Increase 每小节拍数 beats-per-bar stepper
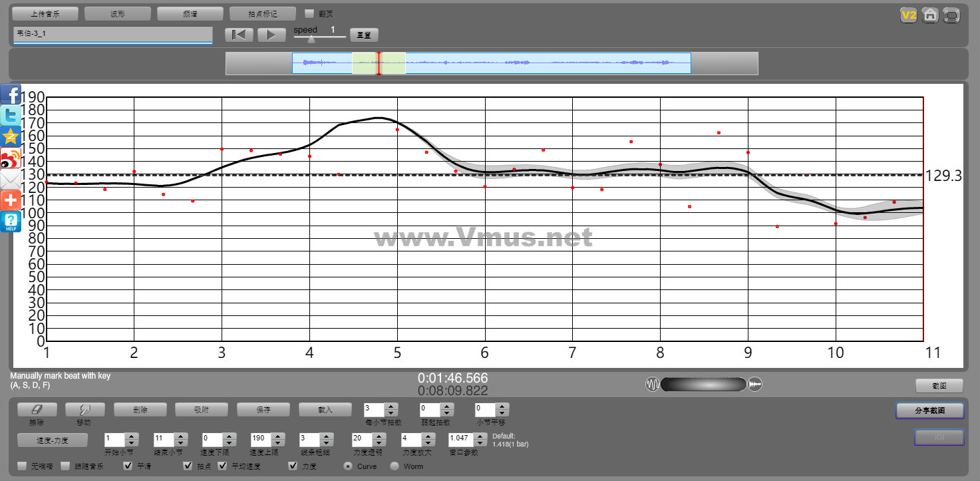This screenshot has height=481, width=980. pyautogui.click(x=392, y=406)
